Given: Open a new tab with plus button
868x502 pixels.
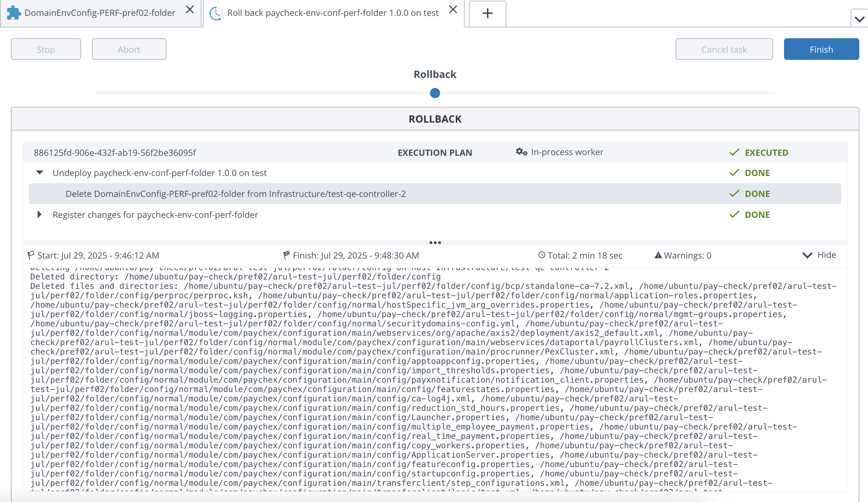Looking at the screenshot, I should [487, 13].
